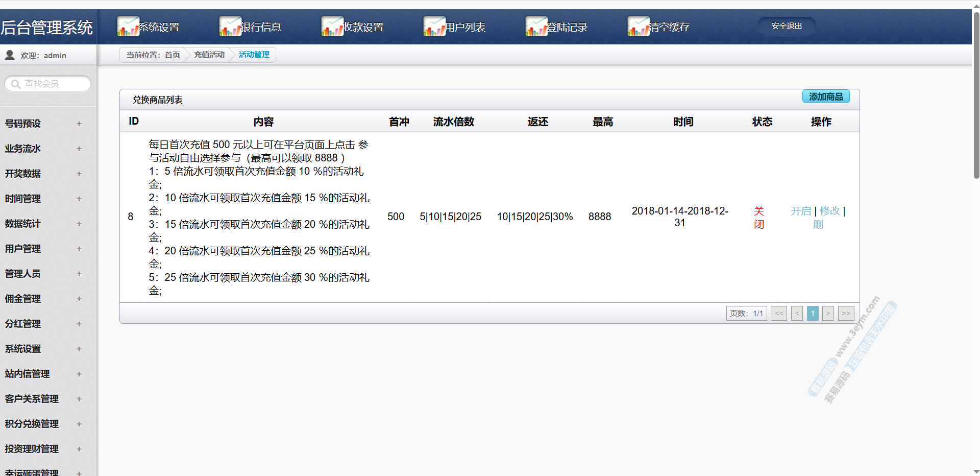
Task: Click the 用户列表 chart icon
Action: (x=434, y=27)
